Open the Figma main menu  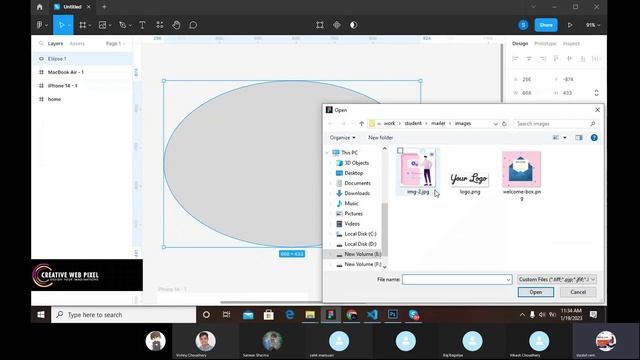tap(40, 25)
